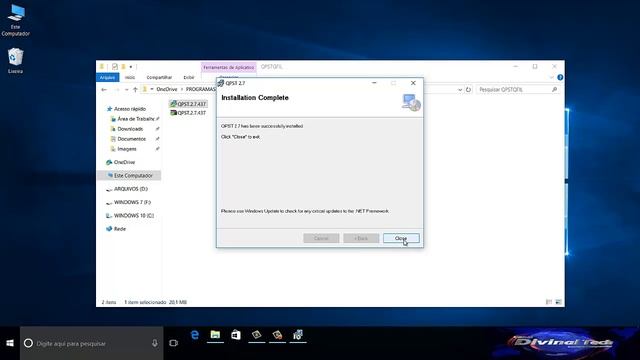Collapse the Explorer ribbon chevron

551,78
